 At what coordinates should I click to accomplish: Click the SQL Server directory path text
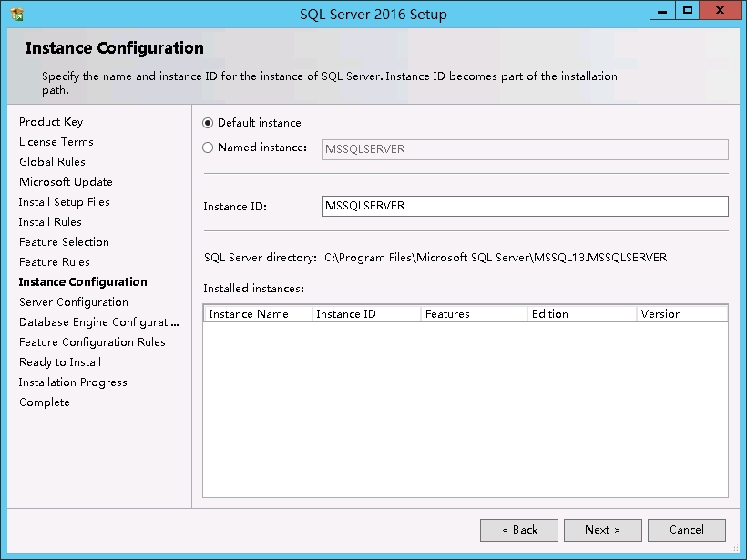(496, 258)
